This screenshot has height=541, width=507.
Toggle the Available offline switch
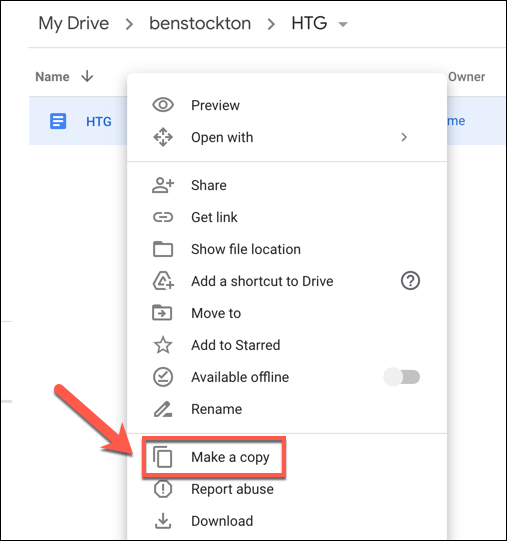tap(402, 377)
